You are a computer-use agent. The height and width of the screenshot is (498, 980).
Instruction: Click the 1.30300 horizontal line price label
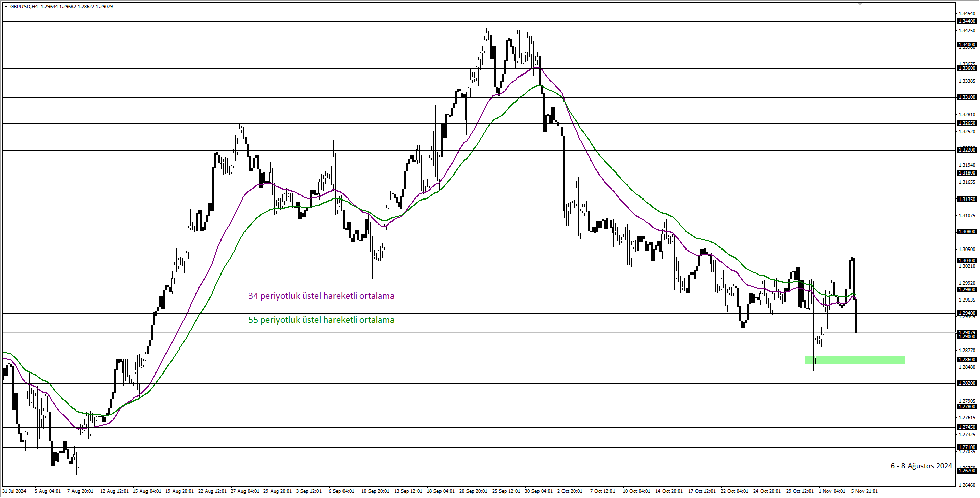point(967,261)
